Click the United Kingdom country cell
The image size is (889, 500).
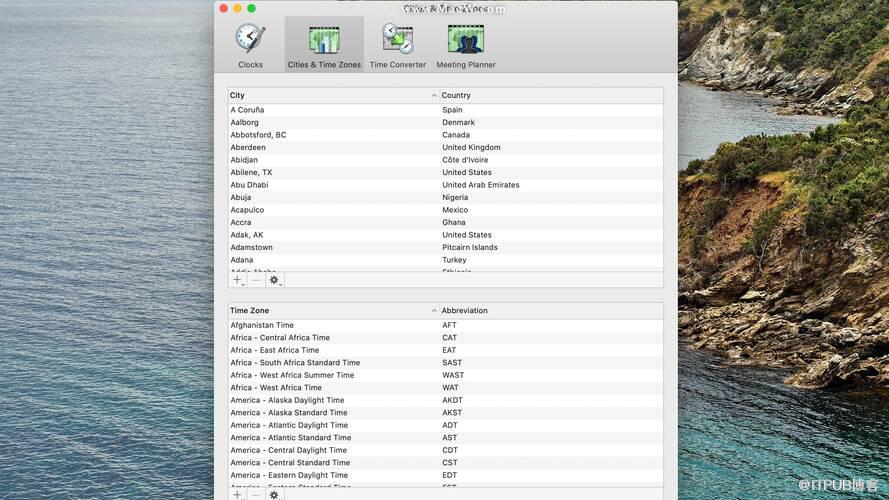[471, 147]
